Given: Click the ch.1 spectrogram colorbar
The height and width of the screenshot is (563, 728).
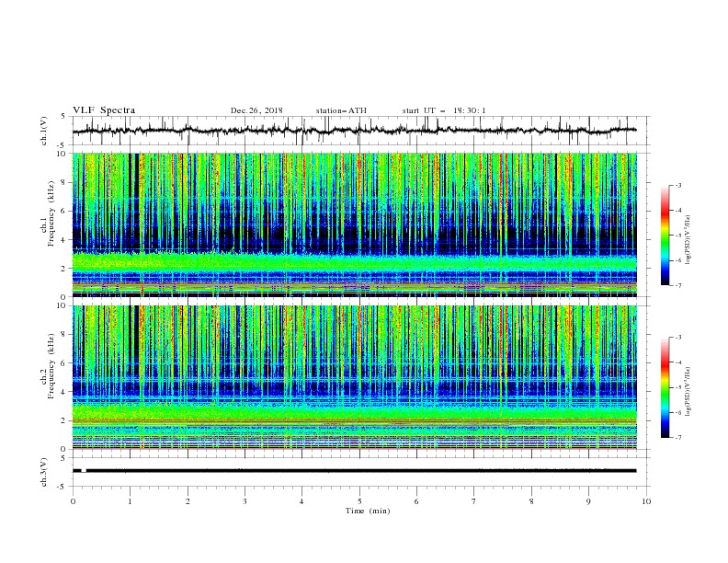Looking at the screenshot, I should coord(665,236).
